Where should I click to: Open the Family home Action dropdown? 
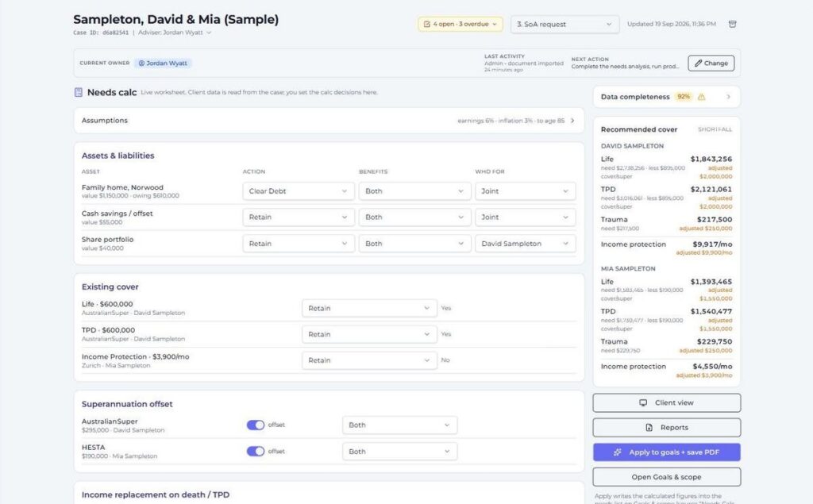pos(299,191)
